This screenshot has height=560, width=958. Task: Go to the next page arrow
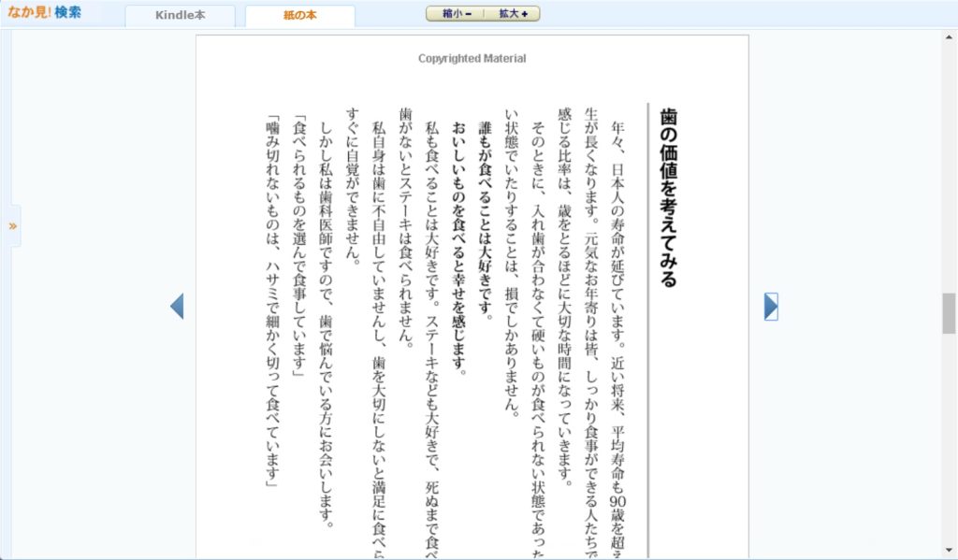tap(771, 307)
